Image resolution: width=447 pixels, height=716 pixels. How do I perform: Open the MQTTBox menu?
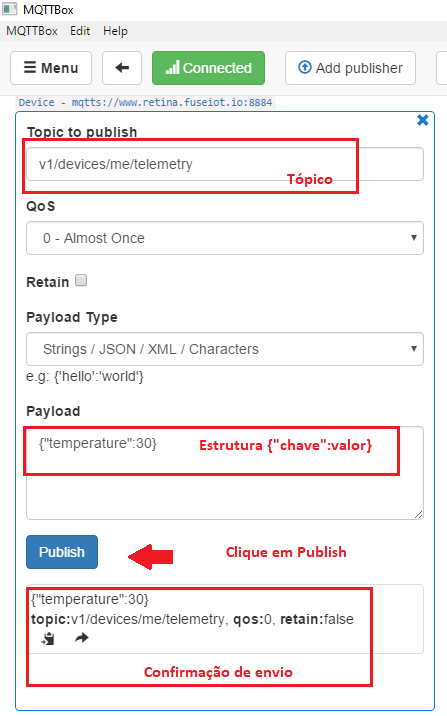32,31
